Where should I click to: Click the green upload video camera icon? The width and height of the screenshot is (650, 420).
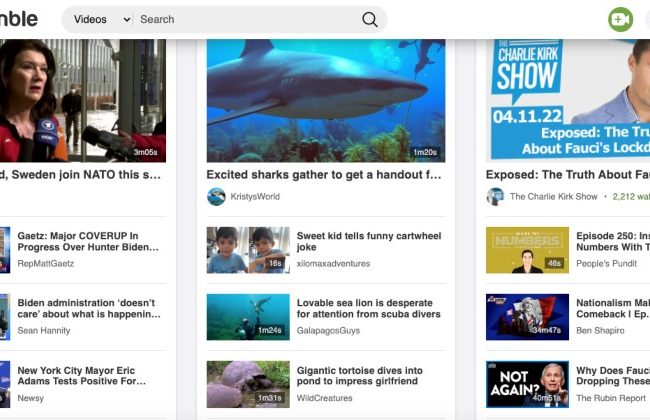(x=620, y=19)
